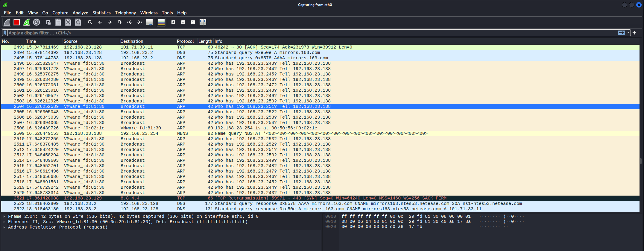Screen dimensions: 644x251
Task: Expand Address Resolution Protocol row
Action: coord(4,227)
